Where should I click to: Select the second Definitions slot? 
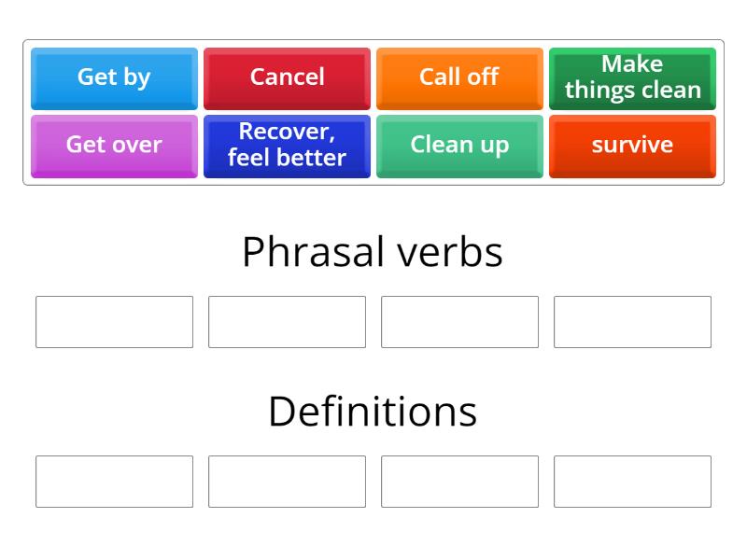287,482
